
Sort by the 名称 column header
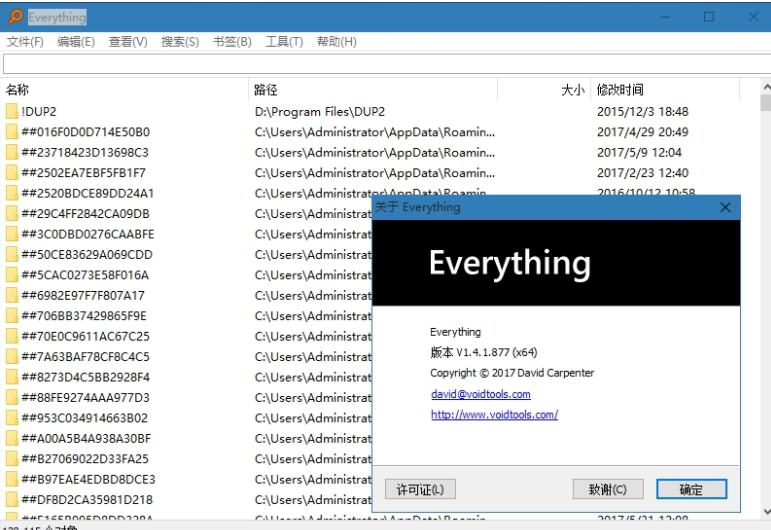(x=126, y=89)
